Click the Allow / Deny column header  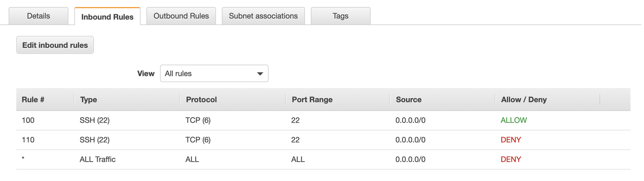(x=524, y=100)
